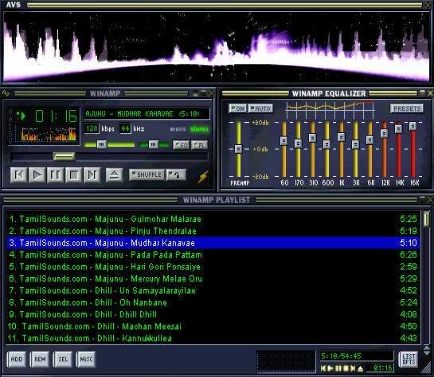Screen dimensions: 434x377
Task: Click the PREAMP slider handle
Action: [238, 149]
